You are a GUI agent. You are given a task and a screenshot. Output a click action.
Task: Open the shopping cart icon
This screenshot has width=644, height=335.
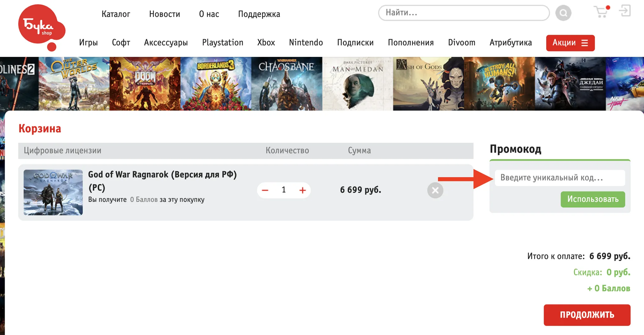click(x=602, y=12)
